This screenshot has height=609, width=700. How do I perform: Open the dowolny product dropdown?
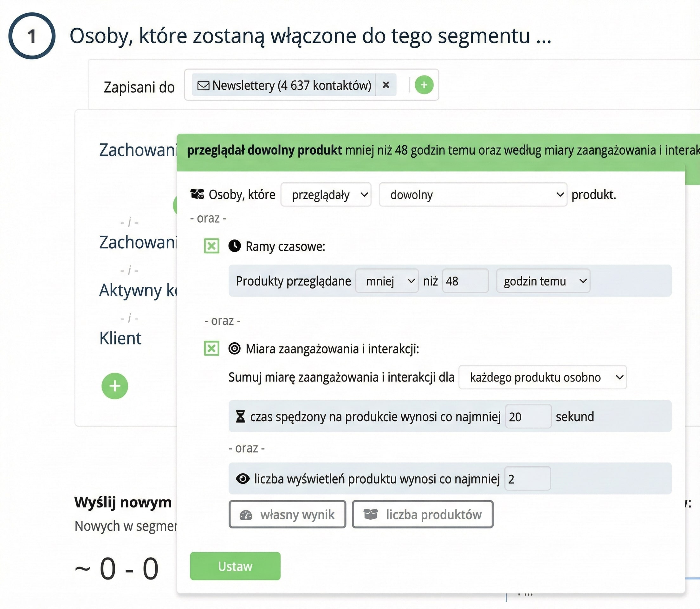(473, 195)
